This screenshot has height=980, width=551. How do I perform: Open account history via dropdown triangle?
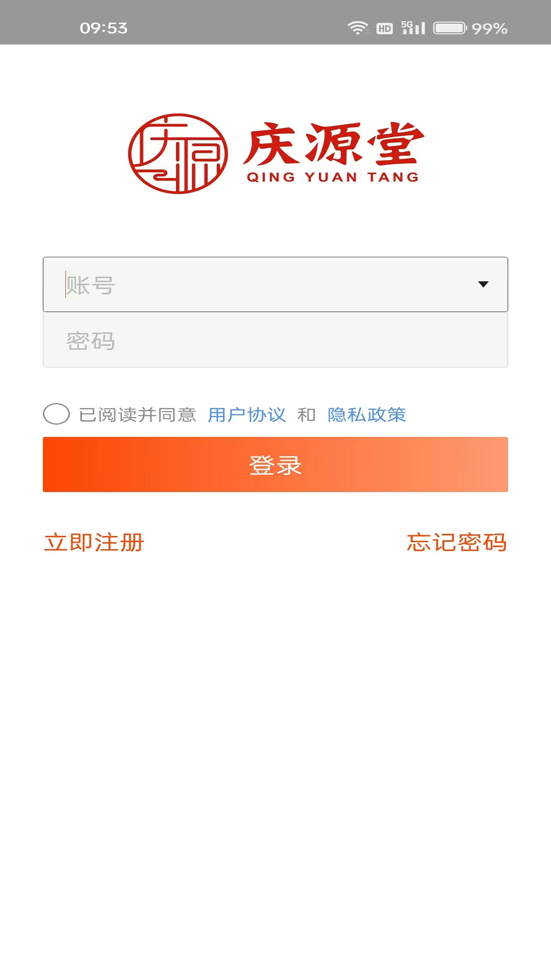pyautogui.click(x=484, y=284)
